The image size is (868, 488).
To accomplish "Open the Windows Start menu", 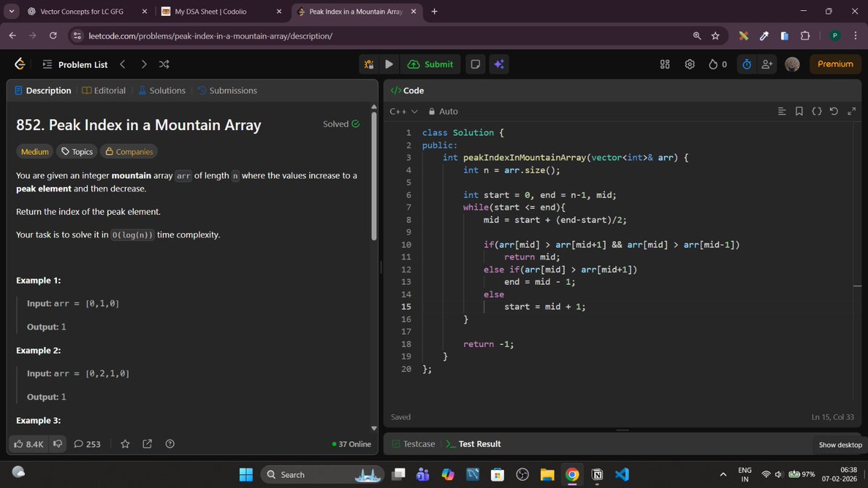I will click(246, 474).
